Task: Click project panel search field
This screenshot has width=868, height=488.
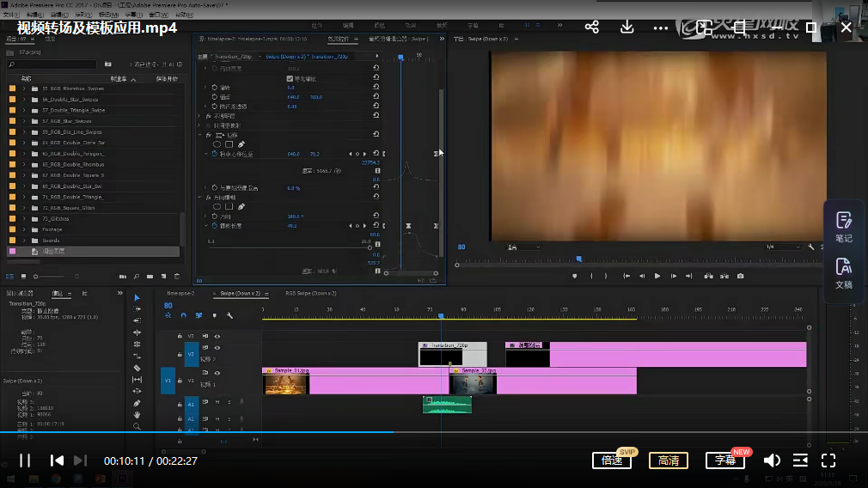Action: pos(52,64)
